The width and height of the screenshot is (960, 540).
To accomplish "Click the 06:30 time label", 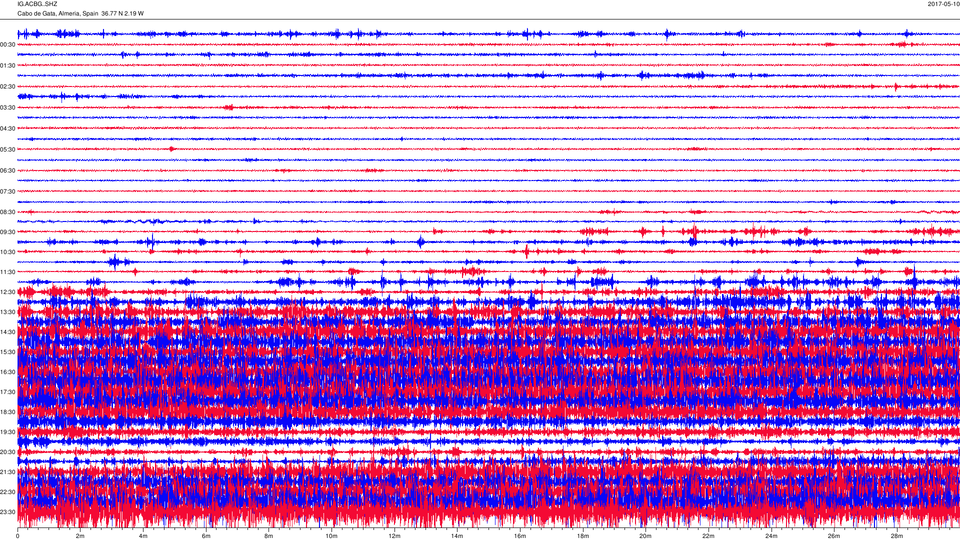I will pyautogui.click(x=8, y=171).
